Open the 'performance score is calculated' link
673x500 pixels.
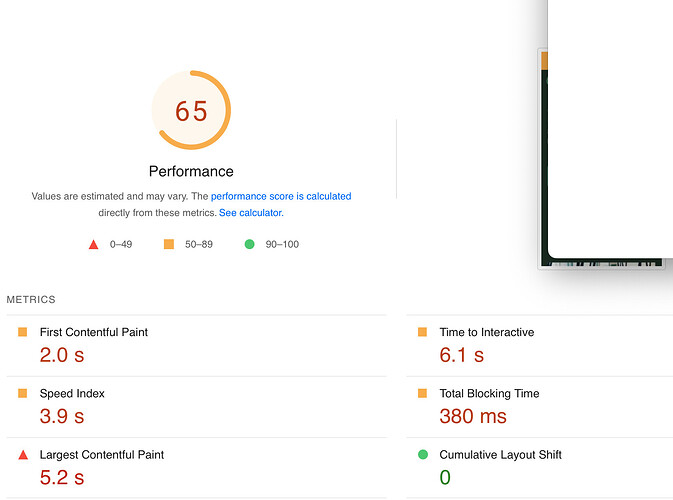pos(281,196)
